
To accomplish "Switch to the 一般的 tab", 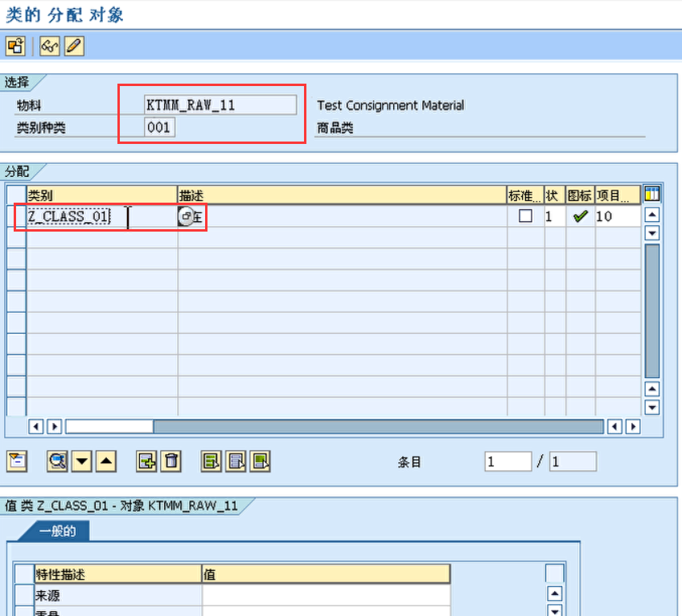I will [57, 530].
